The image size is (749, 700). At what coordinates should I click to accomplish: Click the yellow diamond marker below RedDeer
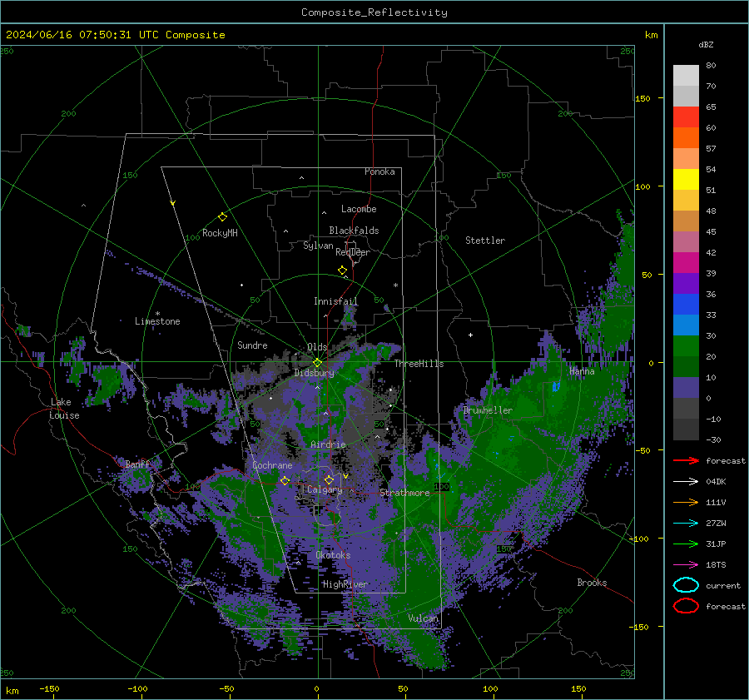343,271
